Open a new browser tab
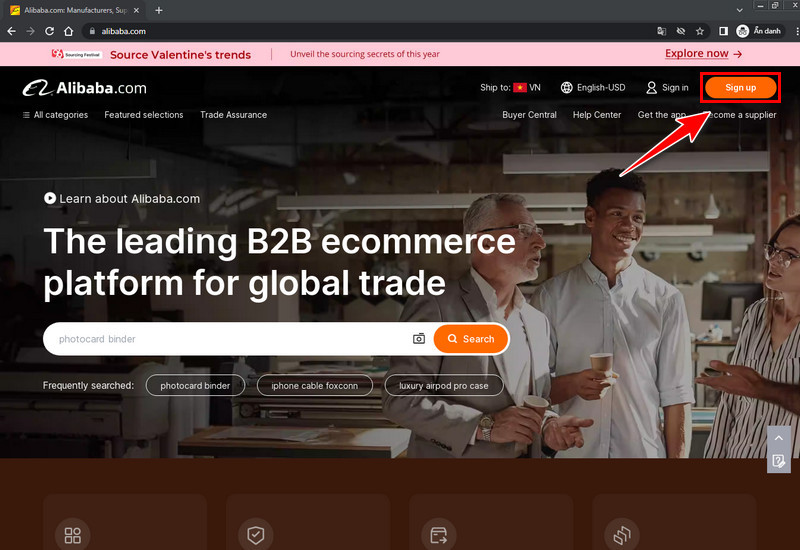The width and height of the screenshot is (800, 550). 159,10
